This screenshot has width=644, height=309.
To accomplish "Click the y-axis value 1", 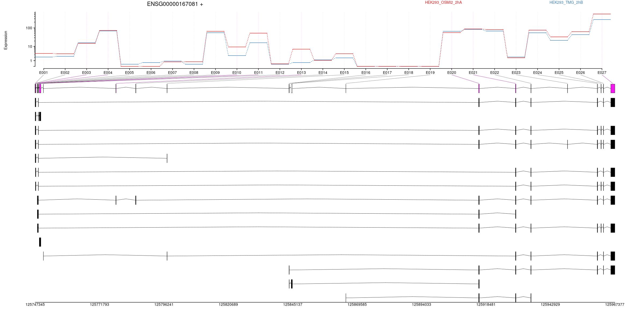I will (x=31, y=61).
